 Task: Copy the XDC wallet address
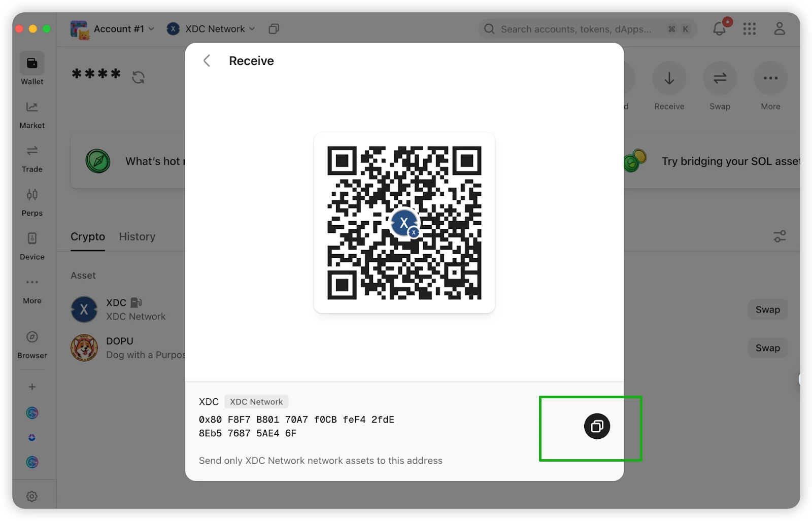[x=597, y=426]
